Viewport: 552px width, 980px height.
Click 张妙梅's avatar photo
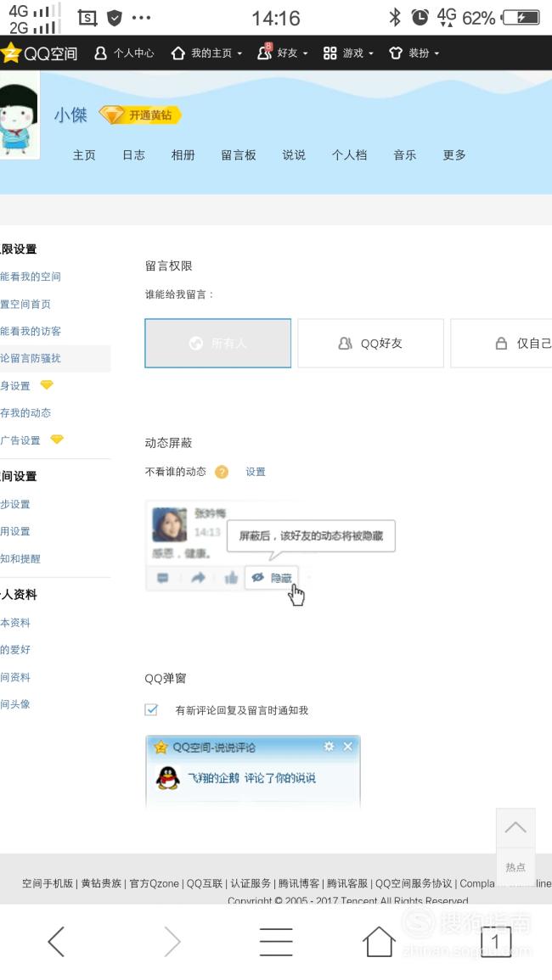tap(169, 524)
